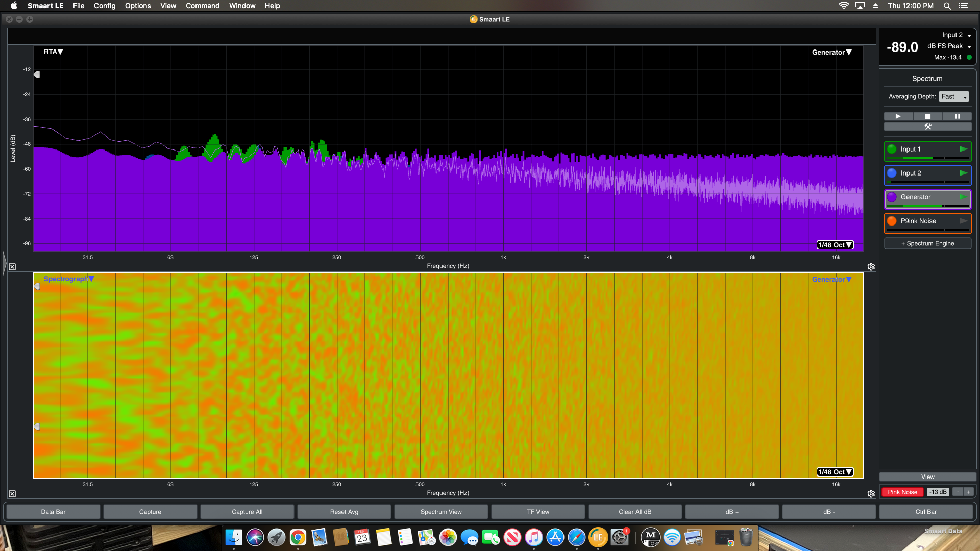Viewport: 980px width, 551px height.
Task: Click Spectrograph lower threshold marker
Action: tap(37, 427)
